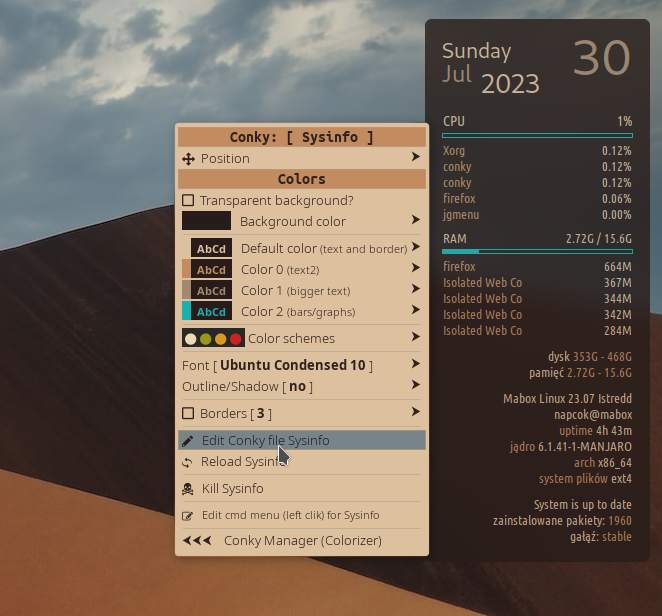Screen dimensions: 662x616
Task: Open the Color schemes submenu arrow
Action: click(x=415, y=338)
